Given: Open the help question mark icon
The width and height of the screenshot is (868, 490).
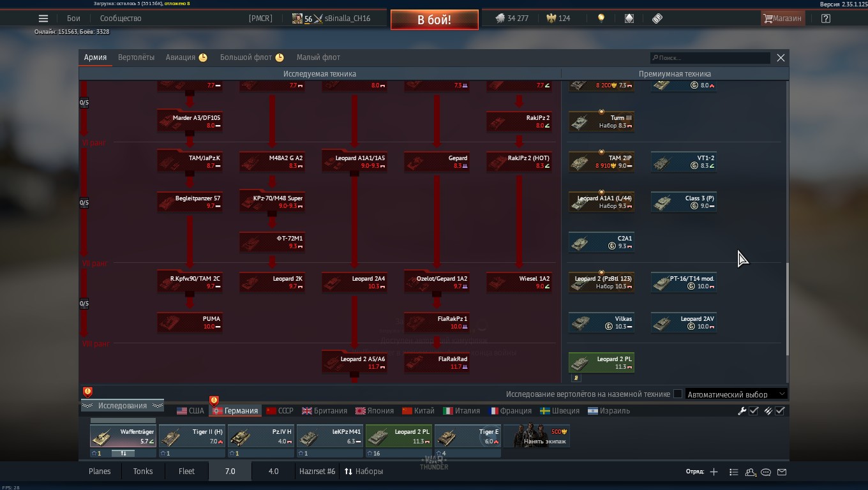Looking at the screenshot, I should pyautogui.click(x=826, y=19).
